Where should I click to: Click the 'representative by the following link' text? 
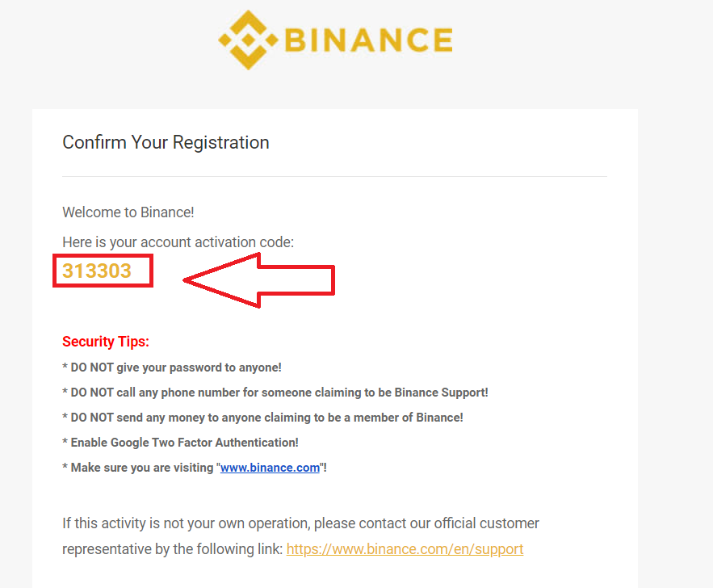tap(172, 549)
